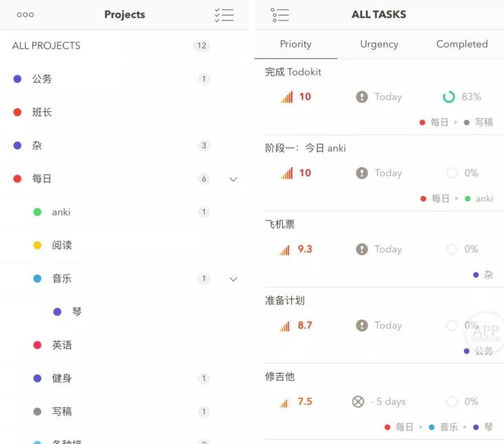
Task: Tap the urgency alert icon on 飞机票
Action: [362, 249]
